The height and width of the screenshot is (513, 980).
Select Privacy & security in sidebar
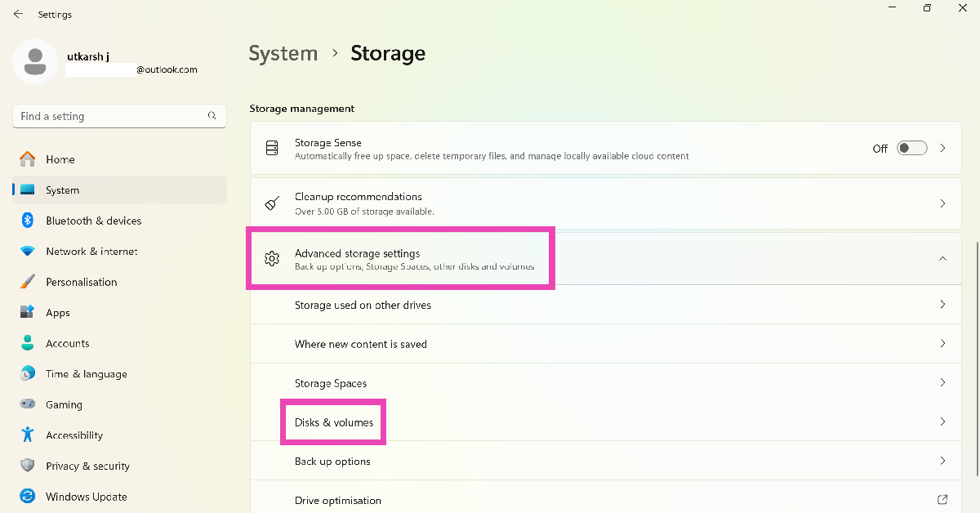pyautogui.click(x=87, y=466)
